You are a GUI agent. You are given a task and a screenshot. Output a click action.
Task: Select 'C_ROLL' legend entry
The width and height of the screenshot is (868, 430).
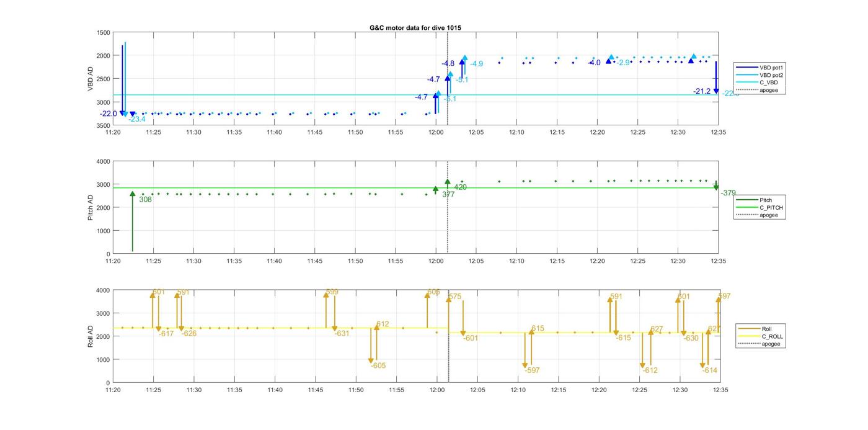click(x=773, y=336)
